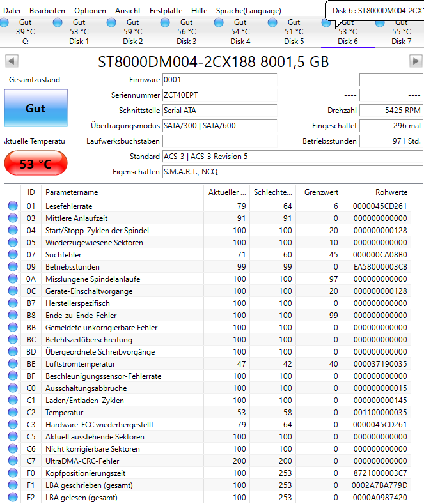The image size is (424, 504).
Task: Click status icon of LBA gelesen (gesamt)
Action: [13, 497]
